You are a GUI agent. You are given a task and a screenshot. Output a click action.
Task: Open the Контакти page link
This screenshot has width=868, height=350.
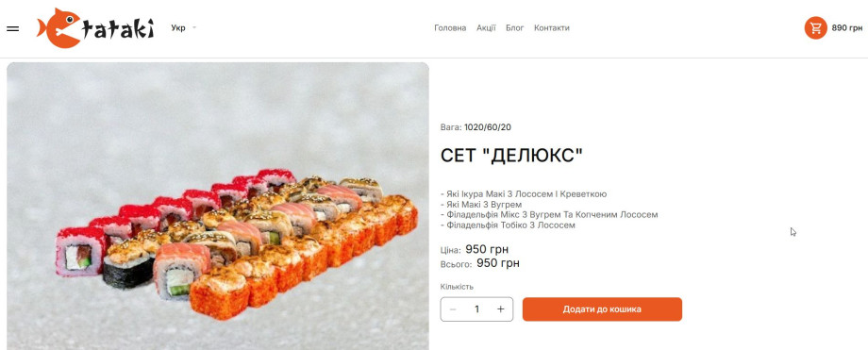pos(551,27)
